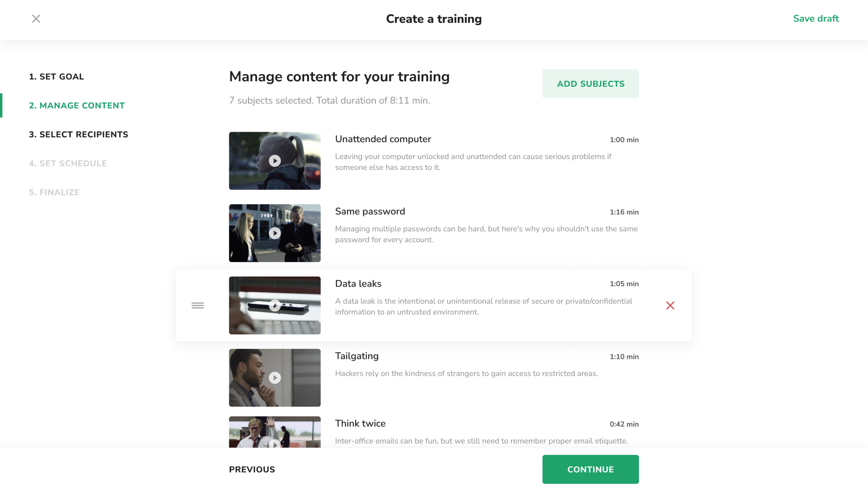Click the Data leaks drag handle
The height and width of the screenshot is (488, 868).
(x=198, y=306)
